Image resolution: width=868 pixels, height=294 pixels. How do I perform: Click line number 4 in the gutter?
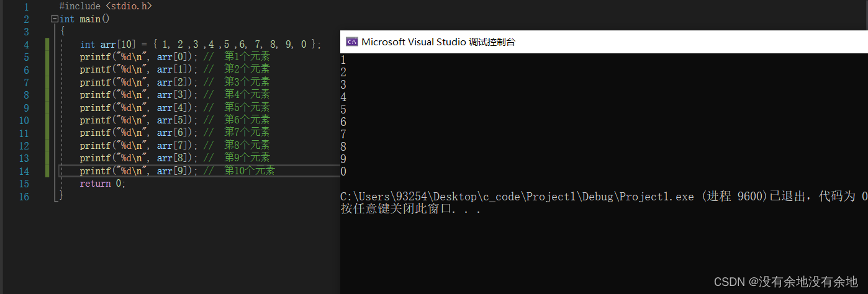[26, 45]
